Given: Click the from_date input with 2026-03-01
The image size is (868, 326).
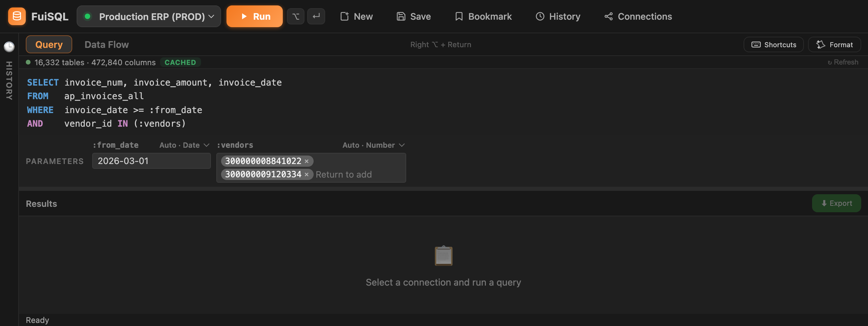Looking at the screenshot, I should pos(152,161).
